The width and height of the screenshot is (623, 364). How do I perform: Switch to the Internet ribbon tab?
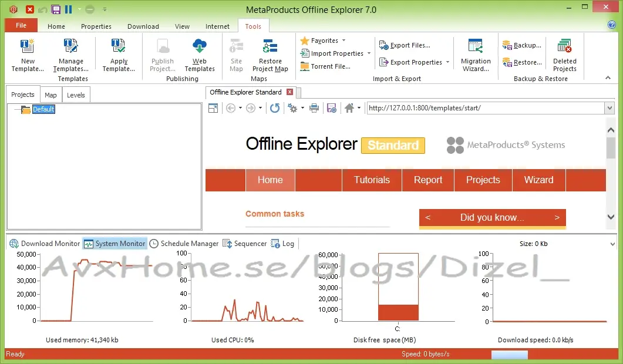pos(217,26)
